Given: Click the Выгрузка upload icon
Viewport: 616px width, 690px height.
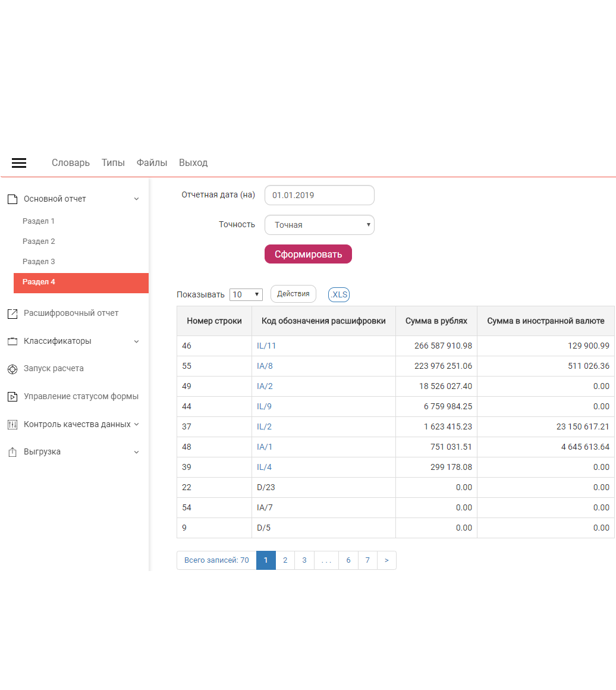Looking at the screenshot, I should [12, 452].
